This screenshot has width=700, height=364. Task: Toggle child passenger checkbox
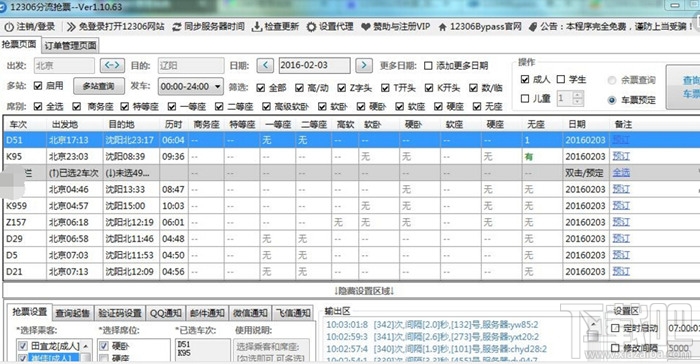[x=525, y=98]
